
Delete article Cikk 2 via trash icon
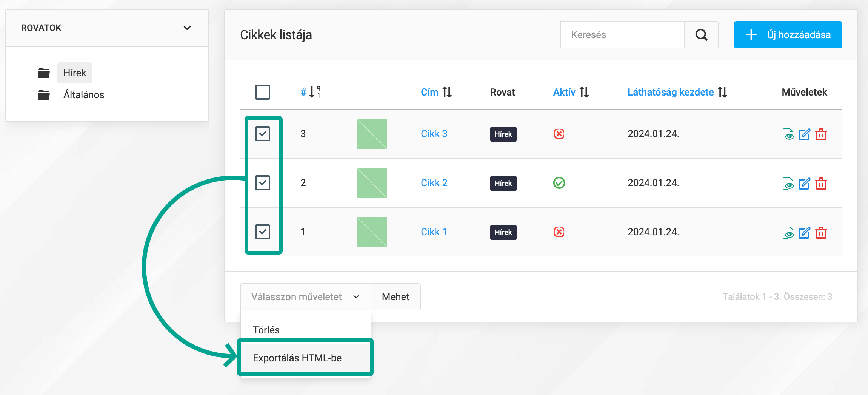tap(821, 184)
